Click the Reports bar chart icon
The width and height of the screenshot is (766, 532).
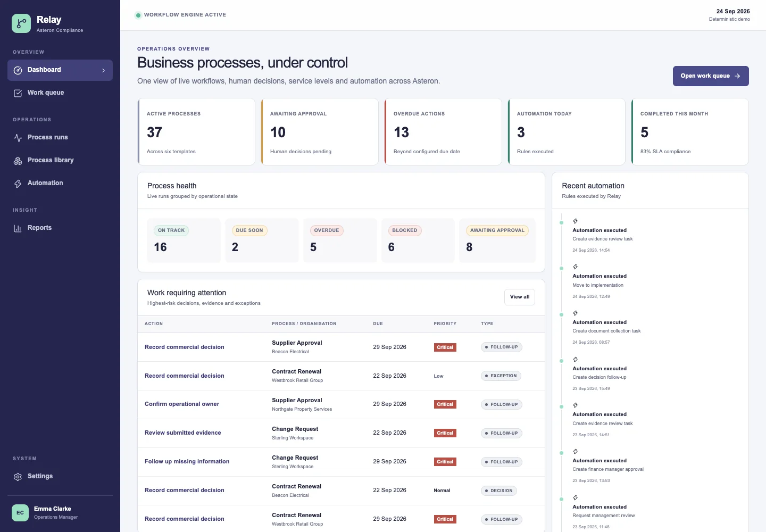18,228
